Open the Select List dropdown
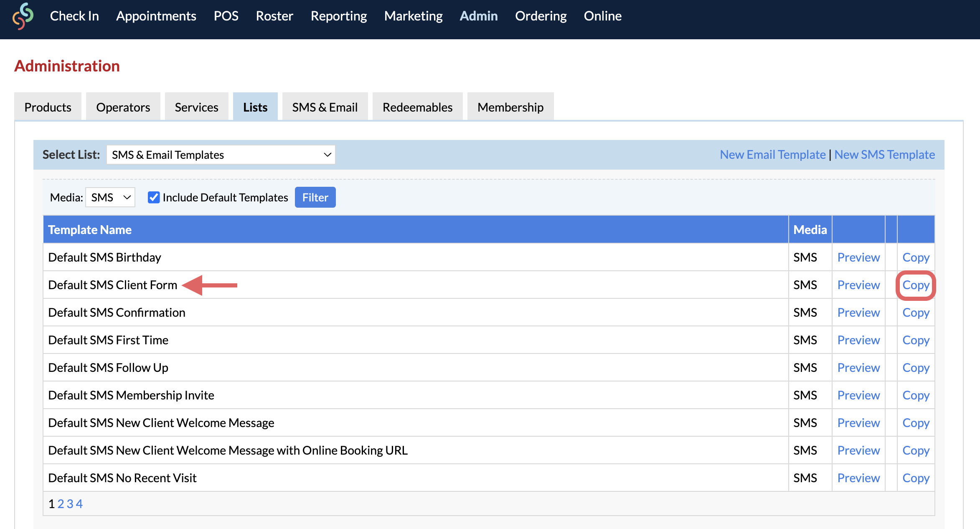This screenshot has width=980, height=529. coord(221,155)
